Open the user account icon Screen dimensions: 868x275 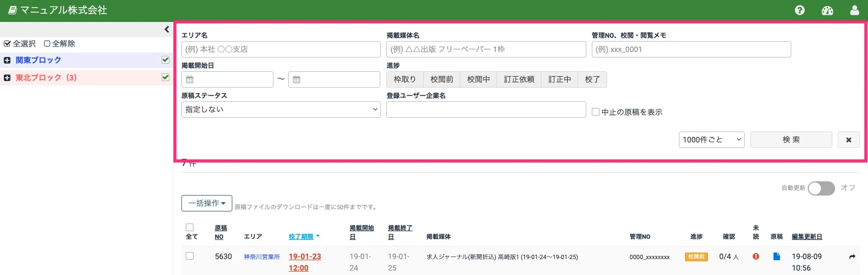click(x=855, y=10)
